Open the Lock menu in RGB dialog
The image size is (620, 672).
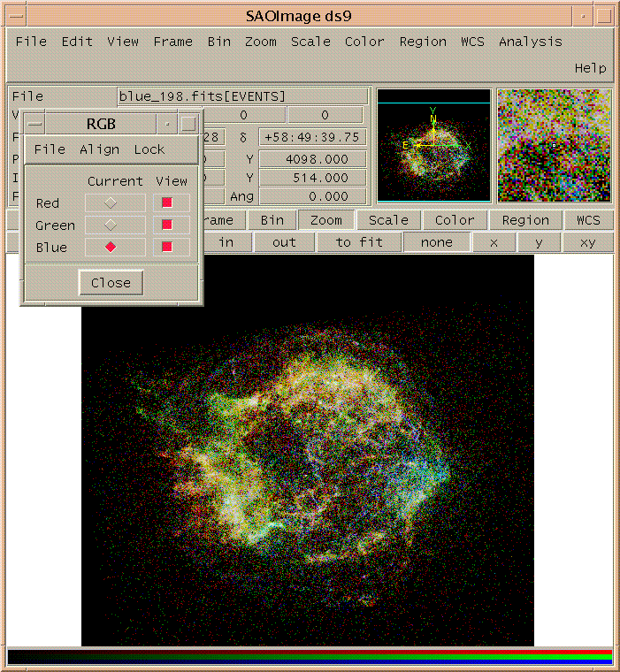click(x=149, y=149)
